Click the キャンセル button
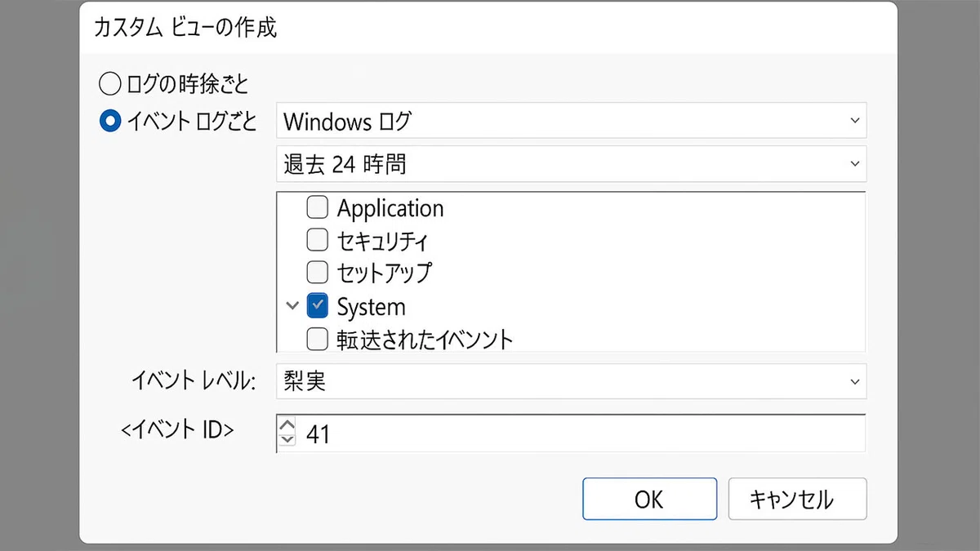 pos(797,499)
